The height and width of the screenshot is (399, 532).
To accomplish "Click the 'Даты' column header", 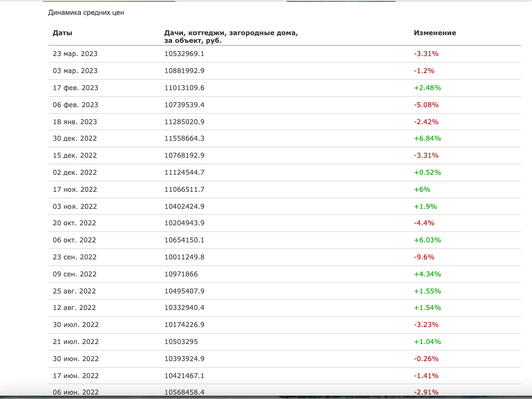I will coord(63,33).
